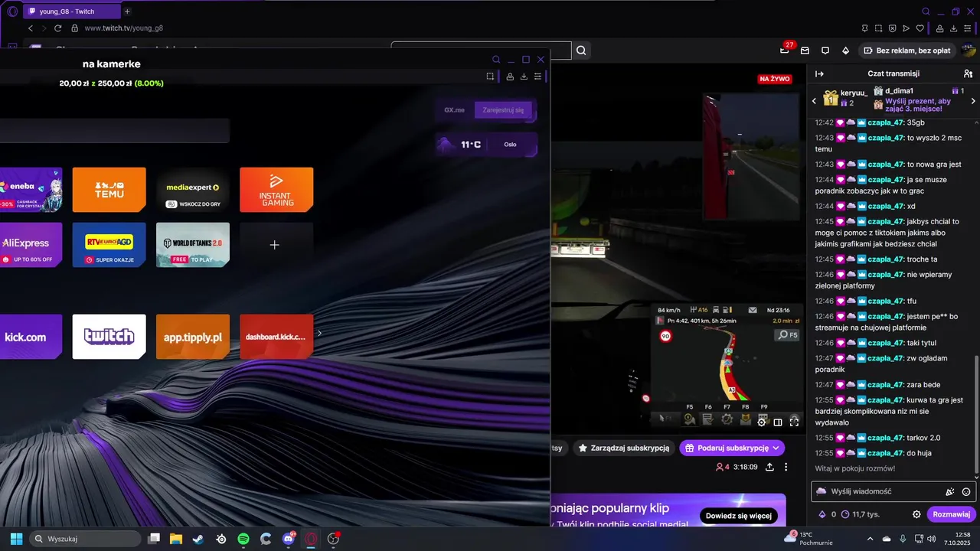Viewport: 980px width, 551px height.
Task: Click the Rozmawiaj chat button
Action: point(951,514)
